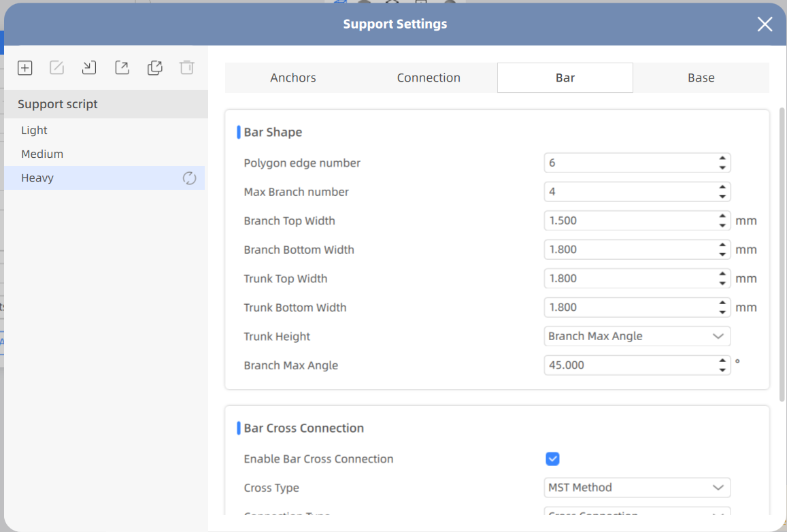
Task: Close the Support Settings dialog
Action: coord(765,24)
